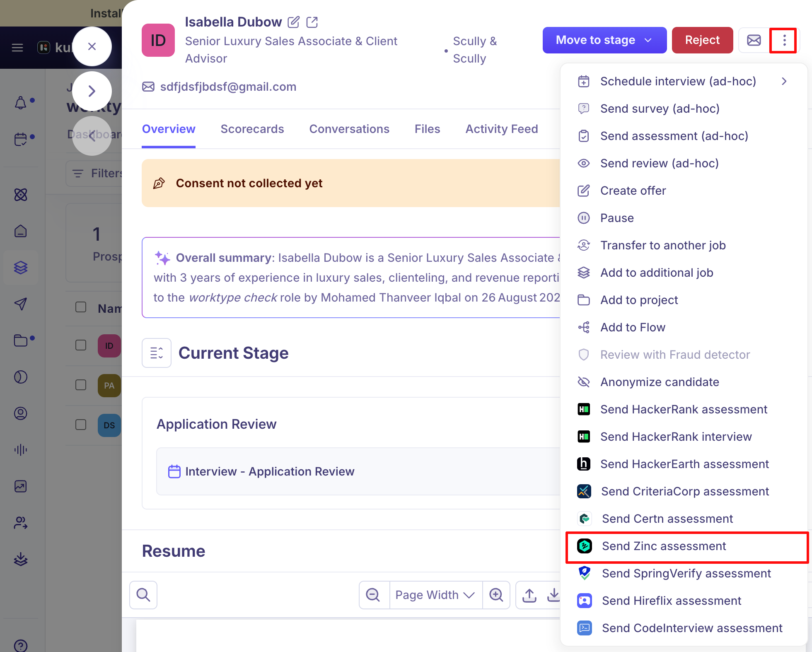Zoom out the resume viewer

373,595
